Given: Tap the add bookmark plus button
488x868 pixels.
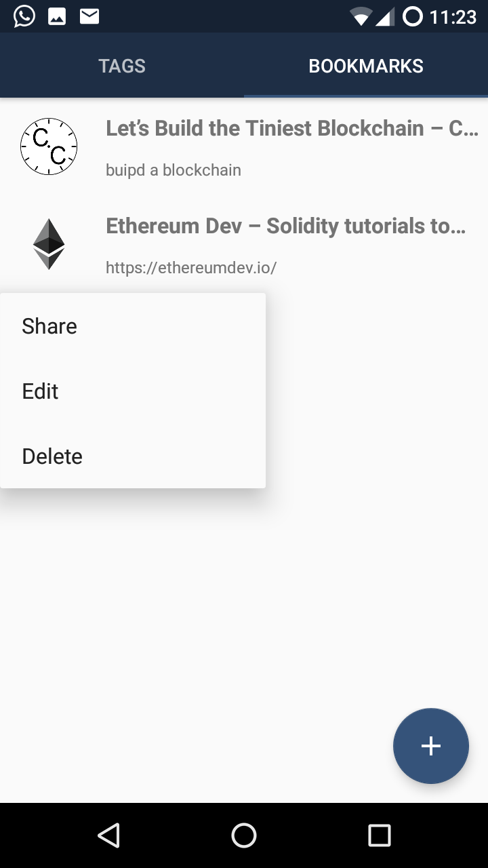Looking at the screenshot, I should click(431, 746).
